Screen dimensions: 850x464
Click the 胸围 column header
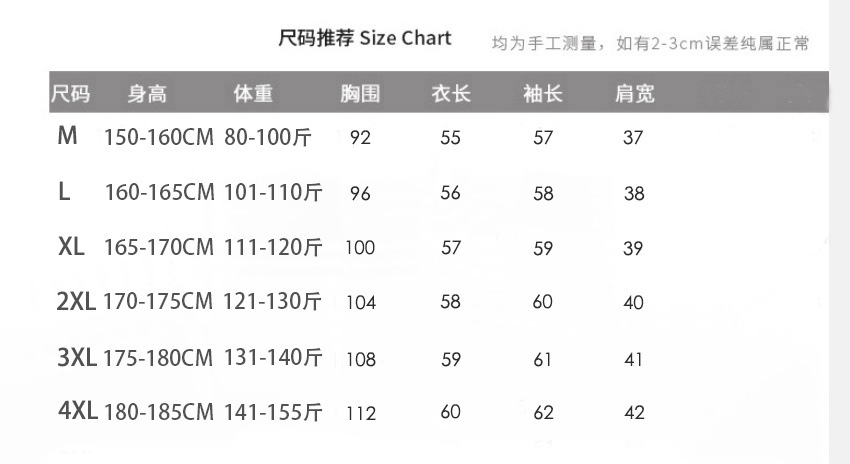coord(360,94)
